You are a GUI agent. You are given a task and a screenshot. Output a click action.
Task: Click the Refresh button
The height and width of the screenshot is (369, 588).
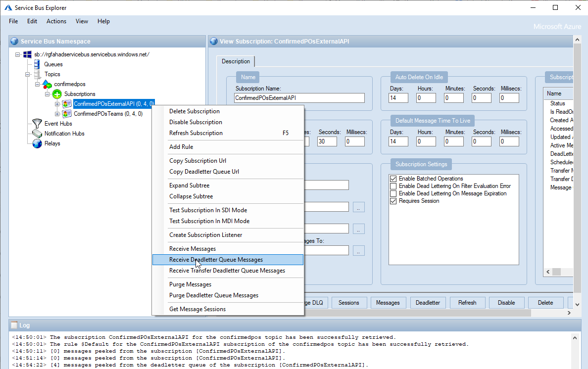click(467, 303)
